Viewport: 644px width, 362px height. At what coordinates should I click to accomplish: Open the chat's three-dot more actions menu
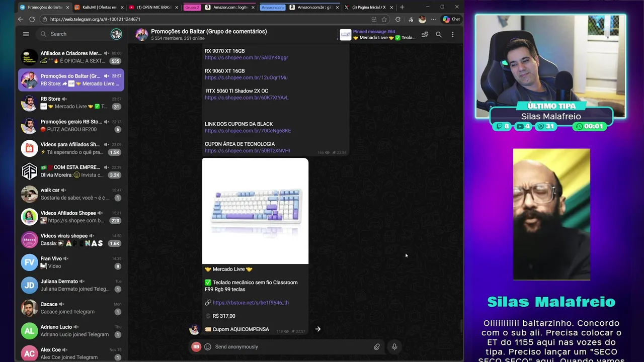pyautogui.click(x=452, y=34)
